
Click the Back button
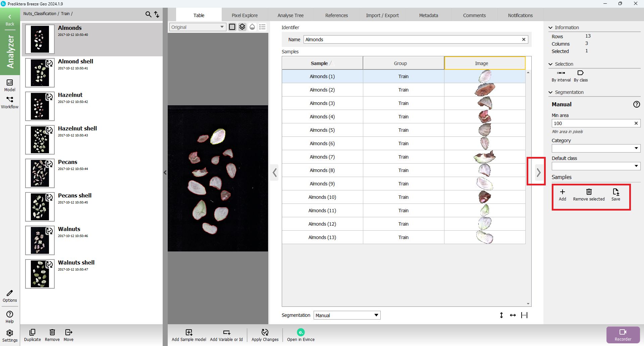pos(10,19)
